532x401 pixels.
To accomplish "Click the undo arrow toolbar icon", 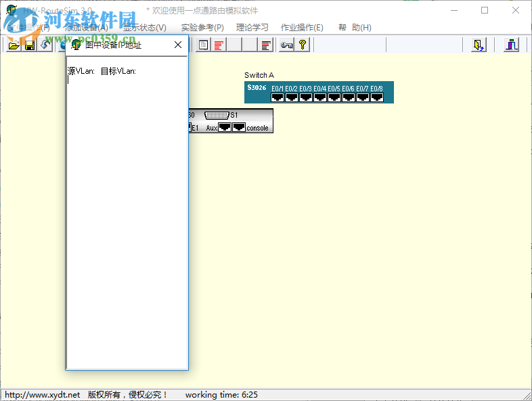I will (x=45, y=45).
